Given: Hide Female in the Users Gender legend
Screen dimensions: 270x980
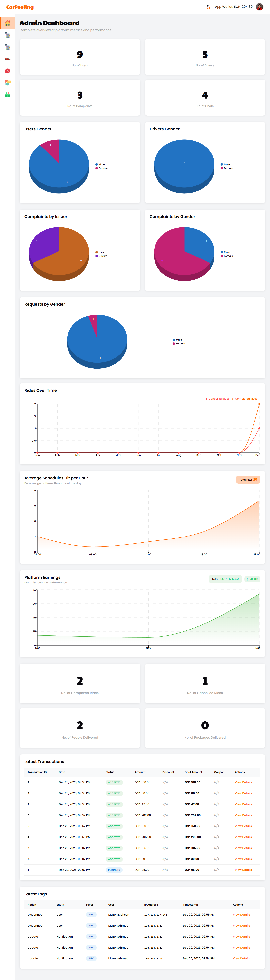Looking at the screenshot, I should (101, 168).
